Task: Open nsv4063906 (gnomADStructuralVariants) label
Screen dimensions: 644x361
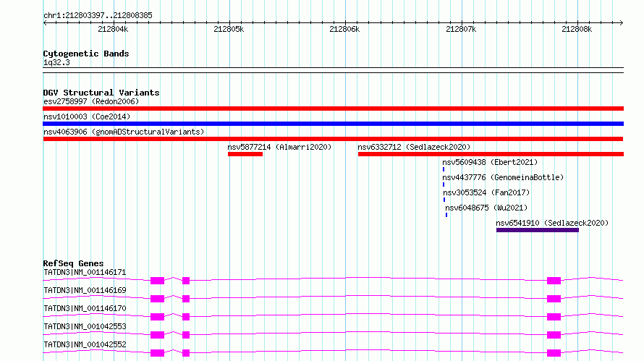Action: coord(124,132)
